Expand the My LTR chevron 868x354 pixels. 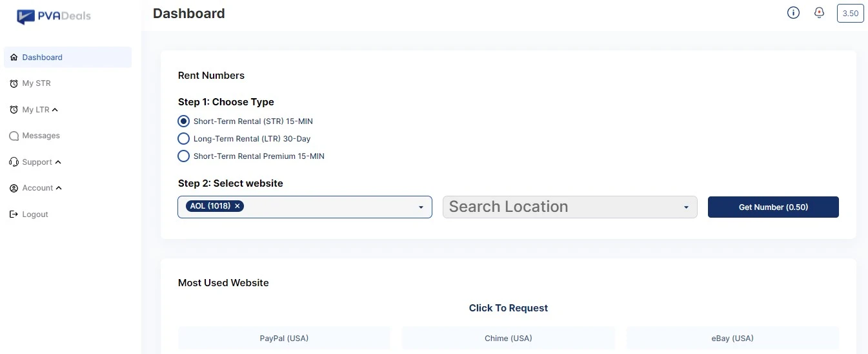point(55,110)
